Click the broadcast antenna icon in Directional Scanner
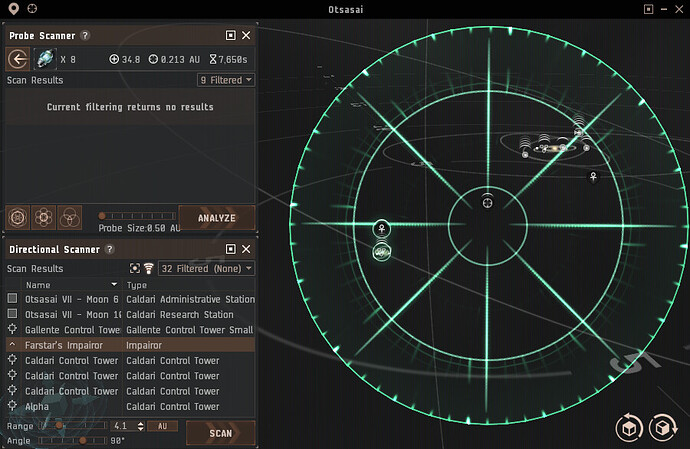 (149, 269)
